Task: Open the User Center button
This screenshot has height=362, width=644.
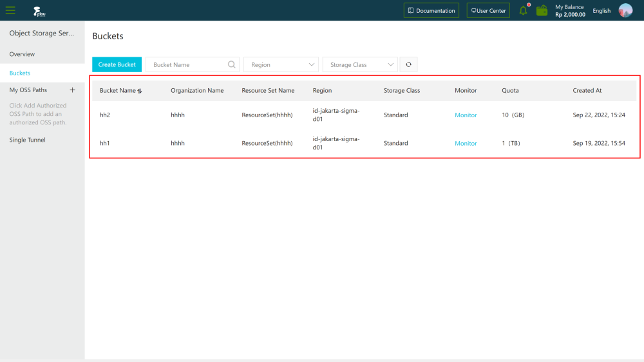Action: pyautogui.click(x=488, y=11)
